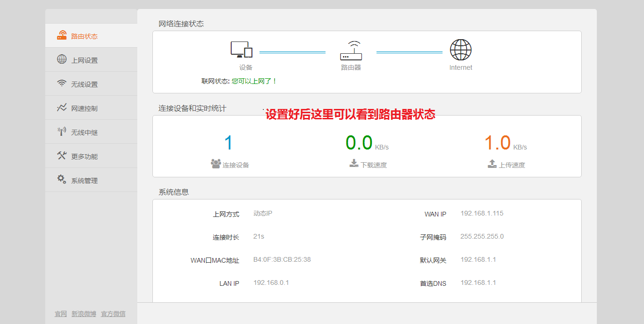Screen dimensions: 644x324
Task: Open the 官网 link
Action: click(60, 313)
